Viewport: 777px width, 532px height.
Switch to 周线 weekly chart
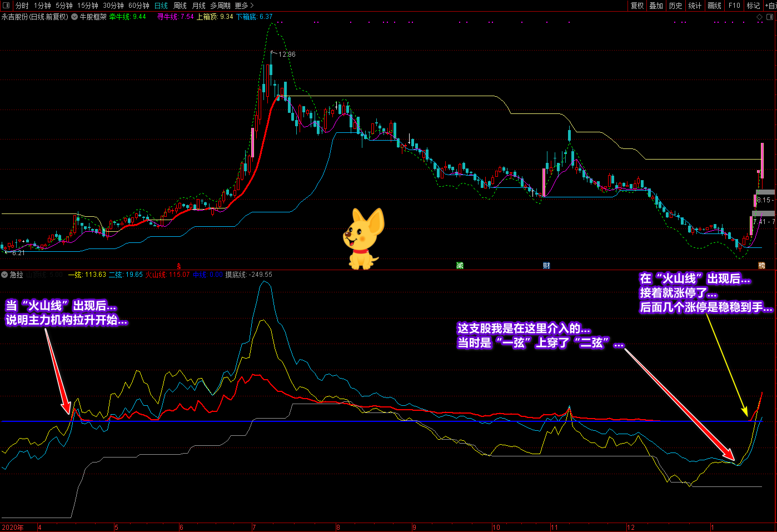[x=180, y=6]
